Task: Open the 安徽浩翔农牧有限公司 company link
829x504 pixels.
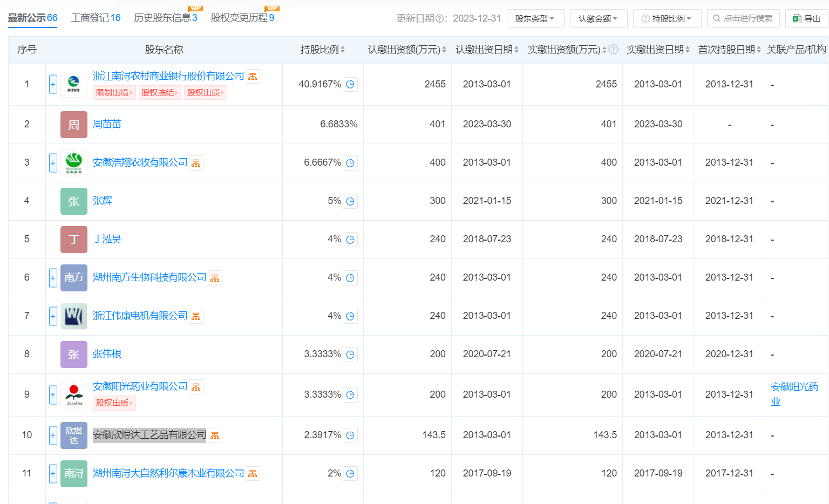Action: pyautogui.click(x=140, y=163)
